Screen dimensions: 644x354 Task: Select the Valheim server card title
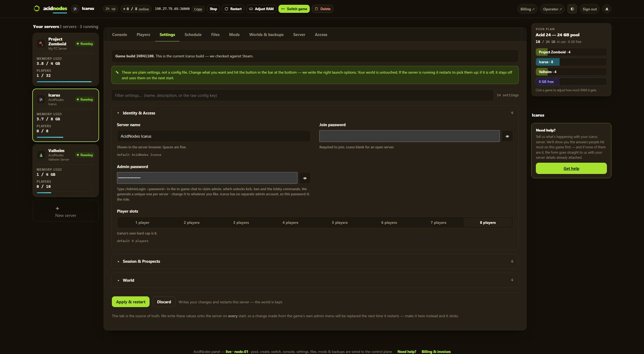point(56,150)
